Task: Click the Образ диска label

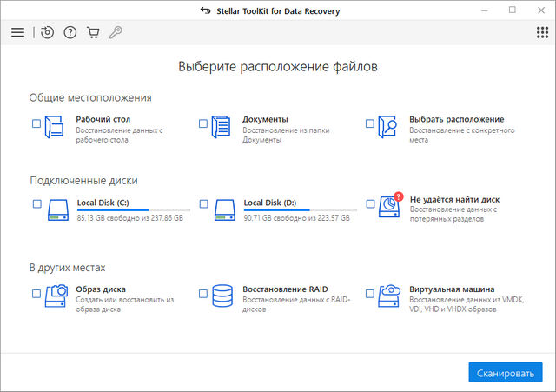Action: pos(101,289)
